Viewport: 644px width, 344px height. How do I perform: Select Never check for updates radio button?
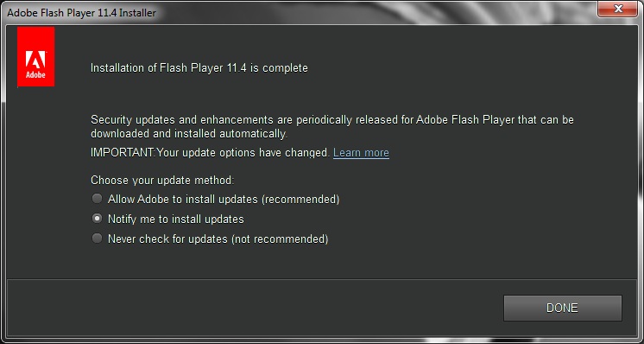[97, 239]
